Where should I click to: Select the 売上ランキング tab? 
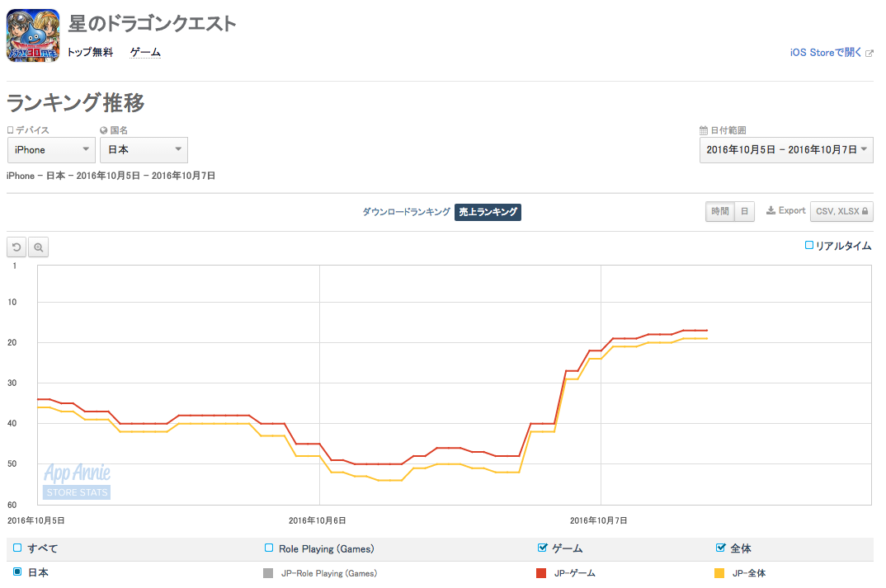pos(488,212)
